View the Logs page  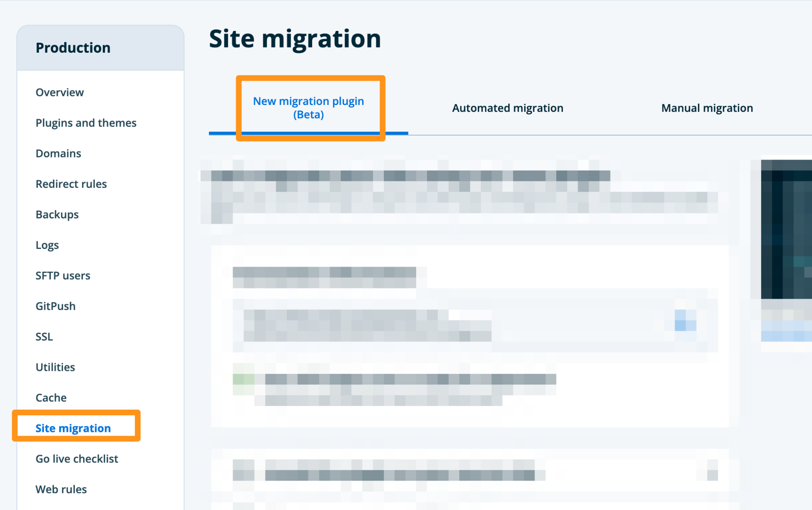coord(47,245)
